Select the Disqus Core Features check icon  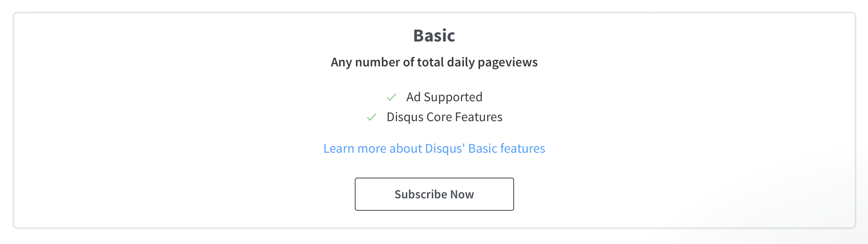point(371,117)
